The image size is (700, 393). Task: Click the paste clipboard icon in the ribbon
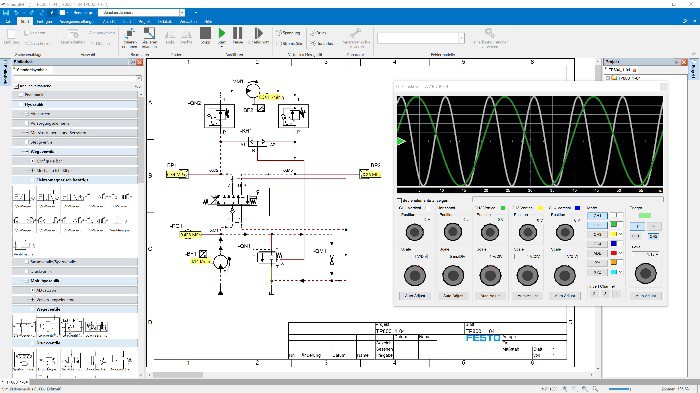click(x=11, y=34)
